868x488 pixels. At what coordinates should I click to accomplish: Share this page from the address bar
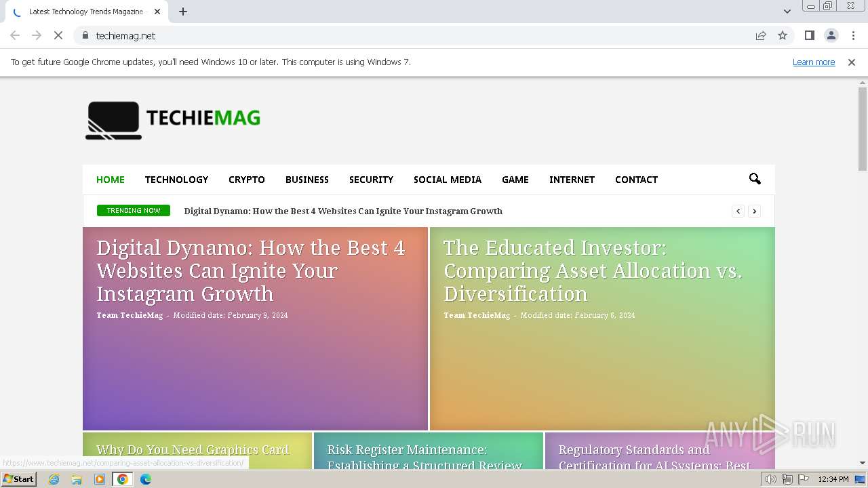coord(761,35)
